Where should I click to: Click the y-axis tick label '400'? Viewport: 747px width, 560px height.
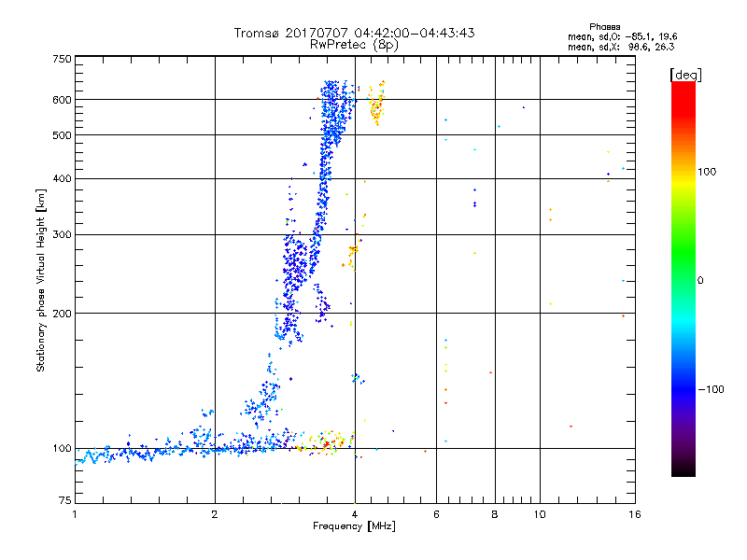pos(62,178)
